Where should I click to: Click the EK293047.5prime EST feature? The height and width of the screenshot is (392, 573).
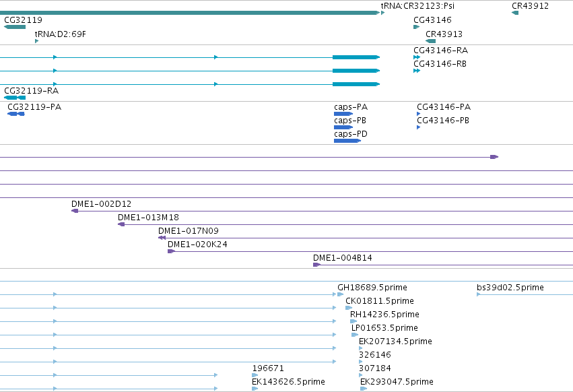[363, 389]
